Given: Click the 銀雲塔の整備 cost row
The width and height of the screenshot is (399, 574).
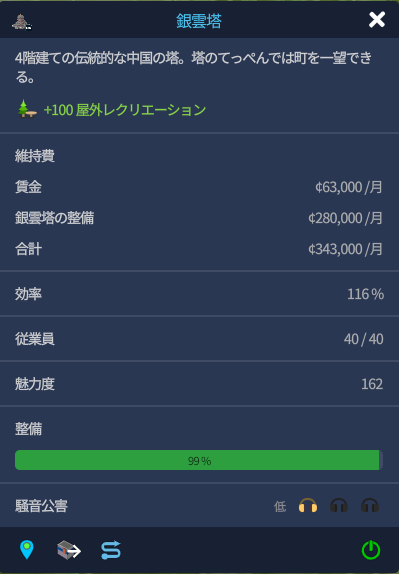Looking at the screenshot, I should (199, 218).
